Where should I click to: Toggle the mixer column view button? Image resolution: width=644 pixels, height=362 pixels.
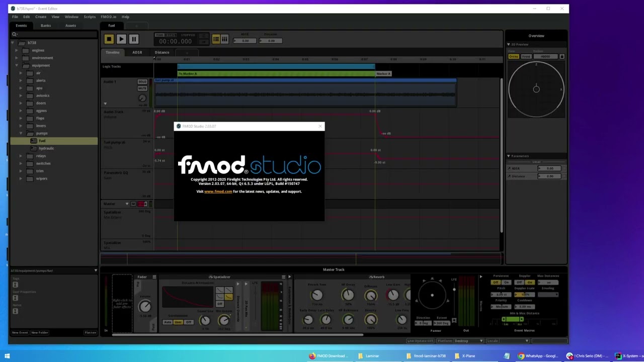coord(224,39)
